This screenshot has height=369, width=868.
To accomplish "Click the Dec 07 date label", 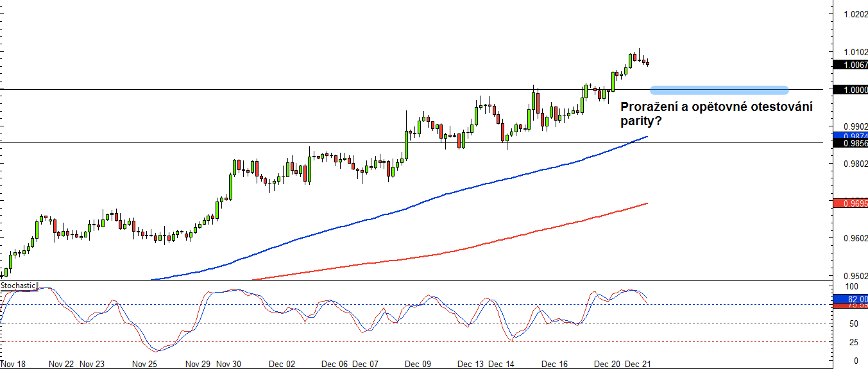I will pos(366,364).
